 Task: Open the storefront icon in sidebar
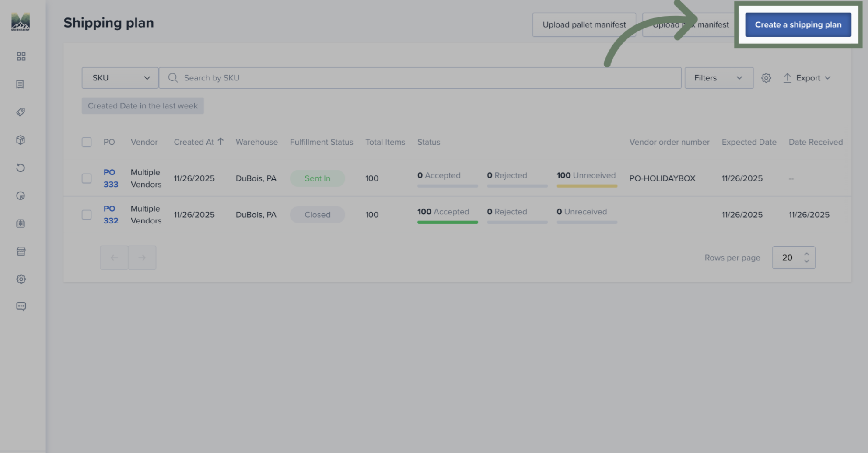coord(21,251)
